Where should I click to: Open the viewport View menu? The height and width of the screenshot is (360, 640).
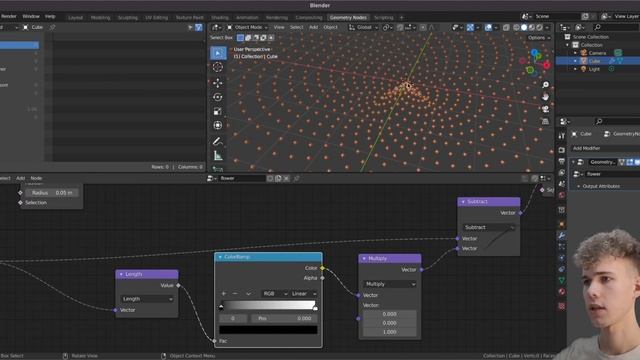(x=279, y=27)
